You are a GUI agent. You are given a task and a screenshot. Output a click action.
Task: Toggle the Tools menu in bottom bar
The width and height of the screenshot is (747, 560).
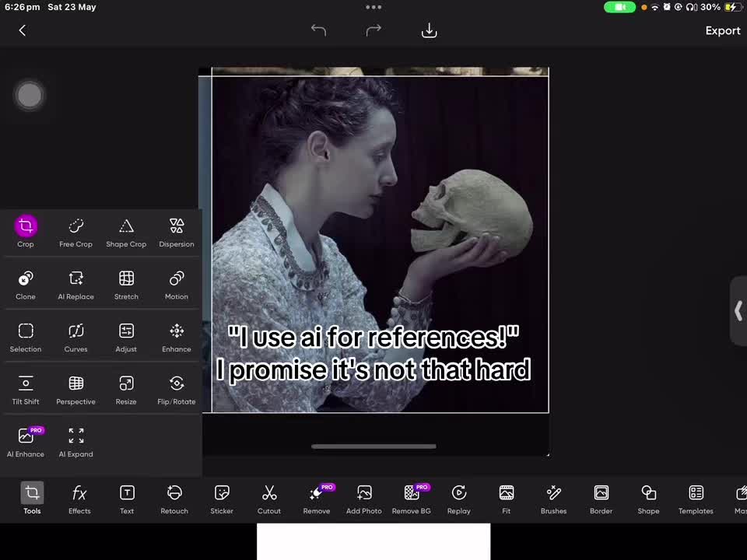(x=32, y=499)
